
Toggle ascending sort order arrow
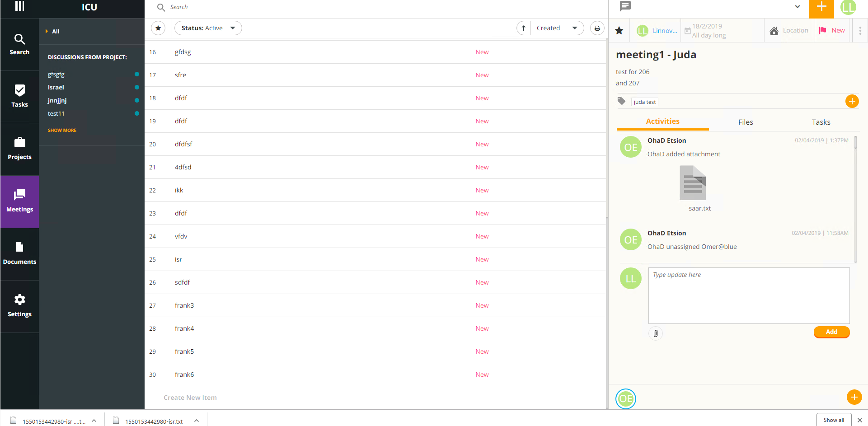tap(523, 28)
